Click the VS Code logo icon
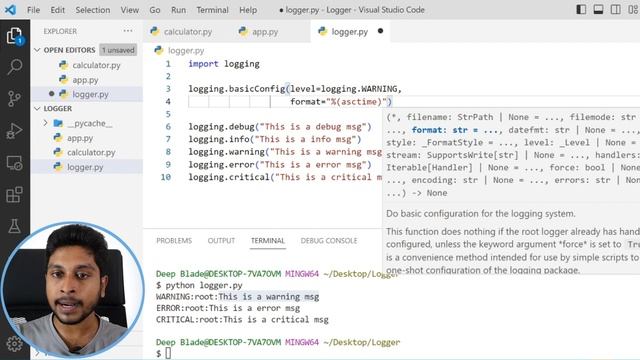 (10, 9)
